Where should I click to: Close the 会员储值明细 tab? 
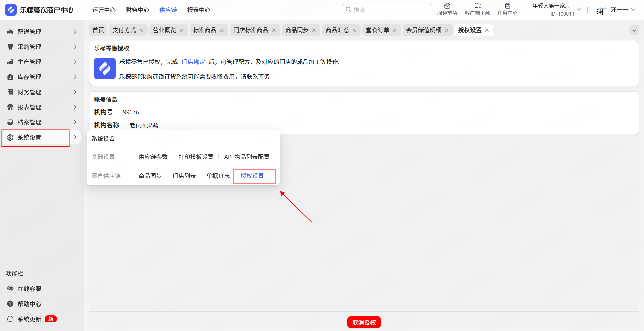(447, 30)
